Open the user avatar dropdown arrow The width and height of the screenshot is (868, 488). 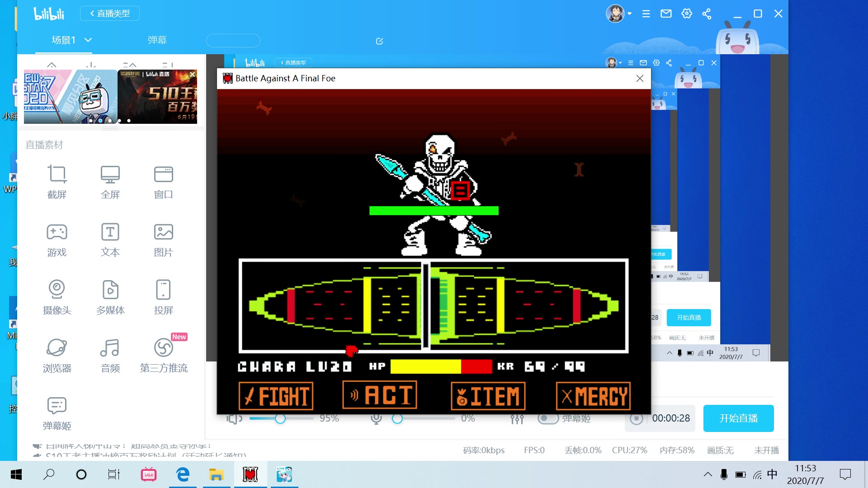629,14
